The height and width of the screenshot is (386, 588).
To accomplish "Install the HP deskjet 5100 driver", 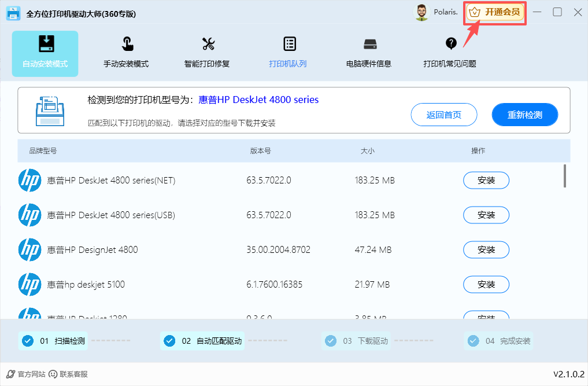I will 486,285.
